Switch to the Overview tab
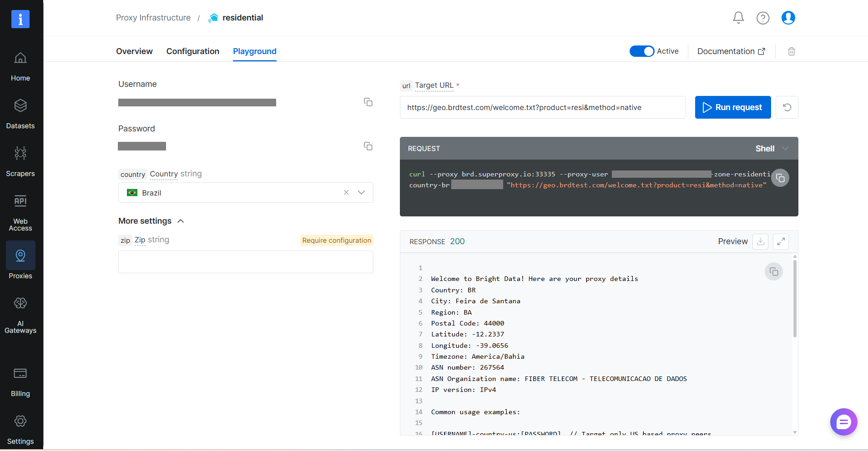This screenshot has width=868, height=451. 134,51
